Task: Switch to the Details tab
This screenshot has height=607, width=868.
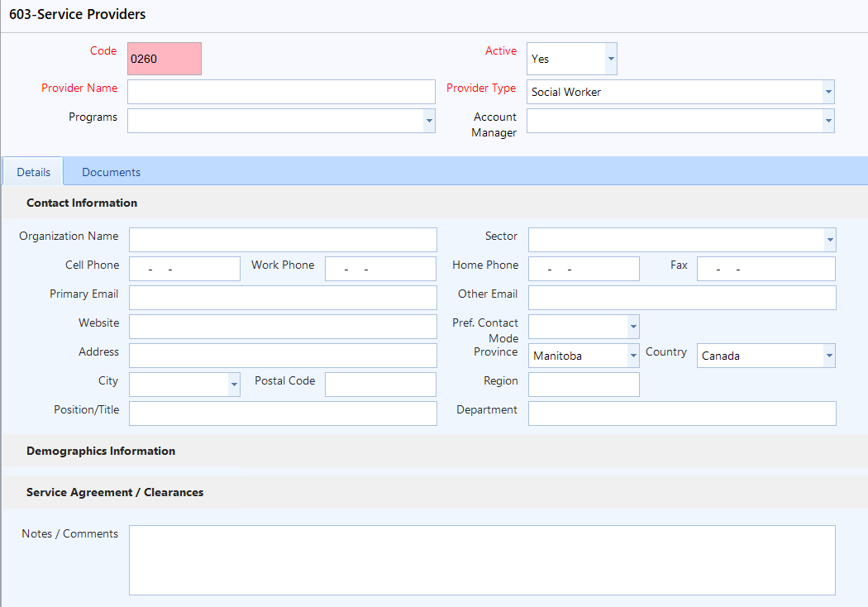Action: tap(33, 172)
